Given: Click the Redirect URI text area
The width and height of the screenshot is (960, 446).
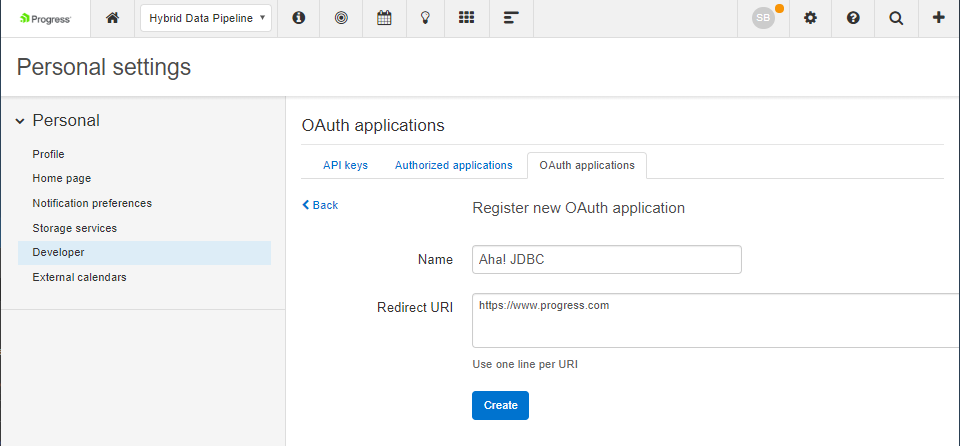Looking at the screenshot, I should (715, 320).
